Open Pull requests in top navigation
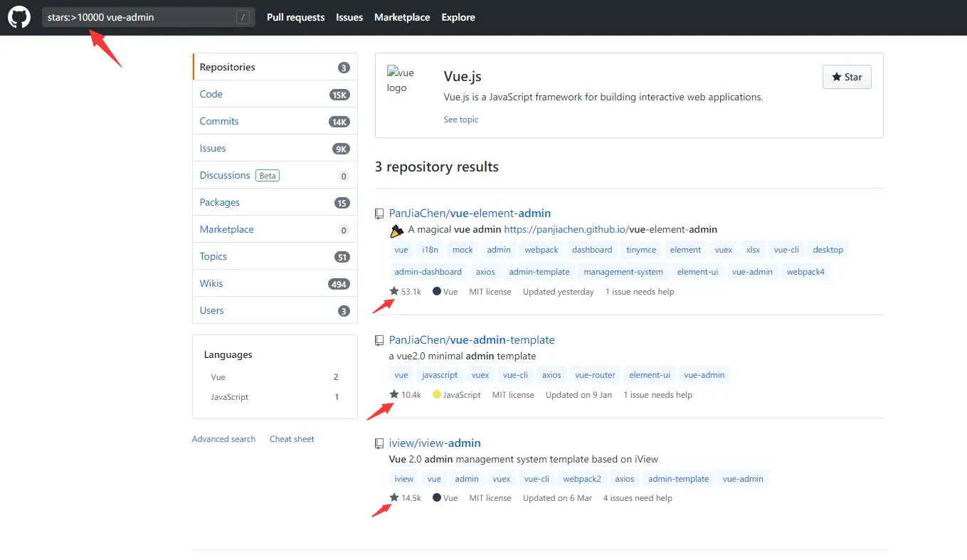967x560 pixels. tap(295, 17)
